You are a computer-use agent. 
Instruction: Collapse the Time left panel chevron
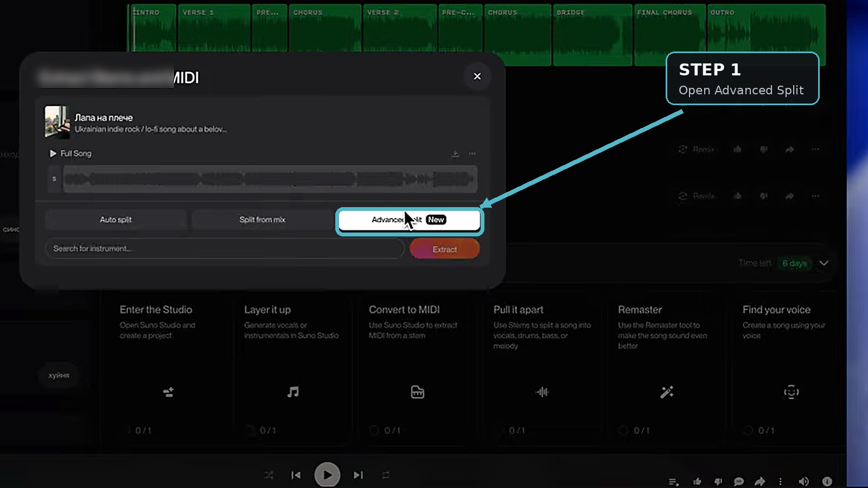pos(824,263)
